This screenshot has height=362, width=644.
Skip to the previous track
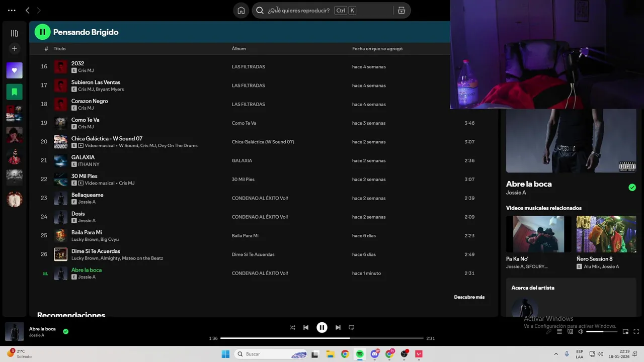coord(306,327)
